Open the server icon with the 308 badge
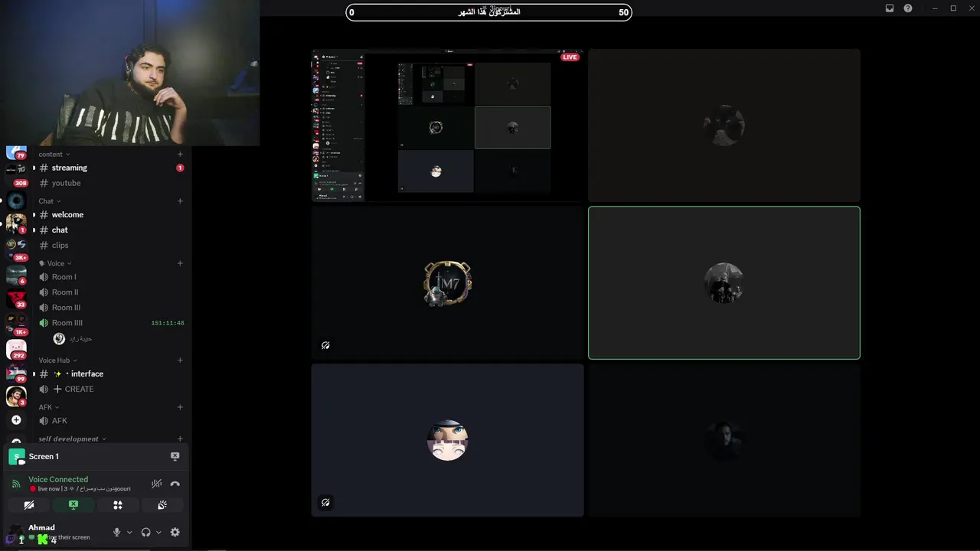This screenshot has height=551, width=980. [x=16, y=176]
